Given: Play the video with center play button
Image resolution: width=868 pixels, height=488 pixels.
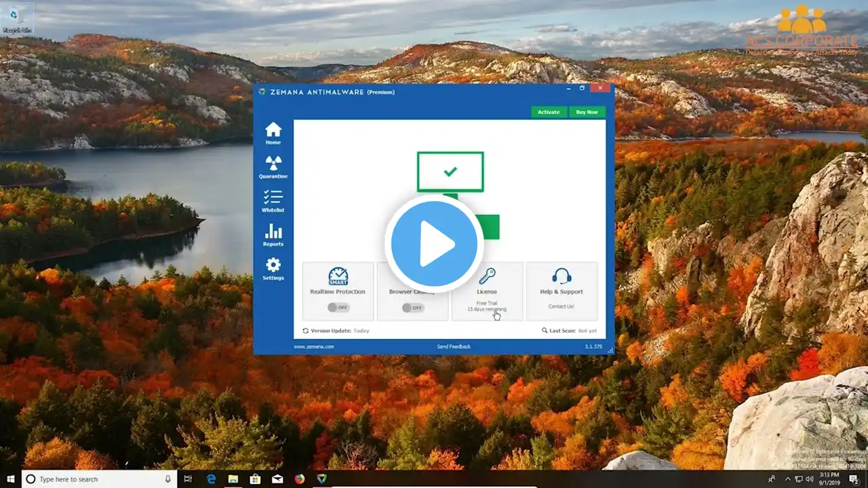Looking at the screenshot, I should [x=434, y=244].
